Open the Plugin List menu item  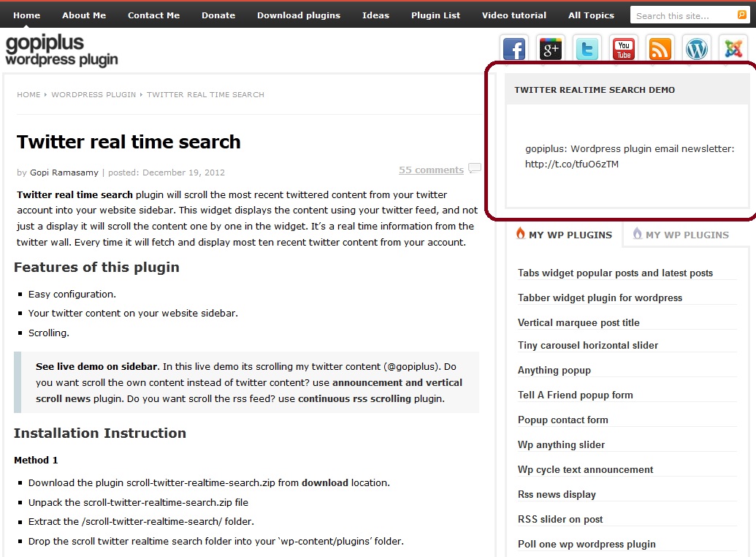(436, 15)
